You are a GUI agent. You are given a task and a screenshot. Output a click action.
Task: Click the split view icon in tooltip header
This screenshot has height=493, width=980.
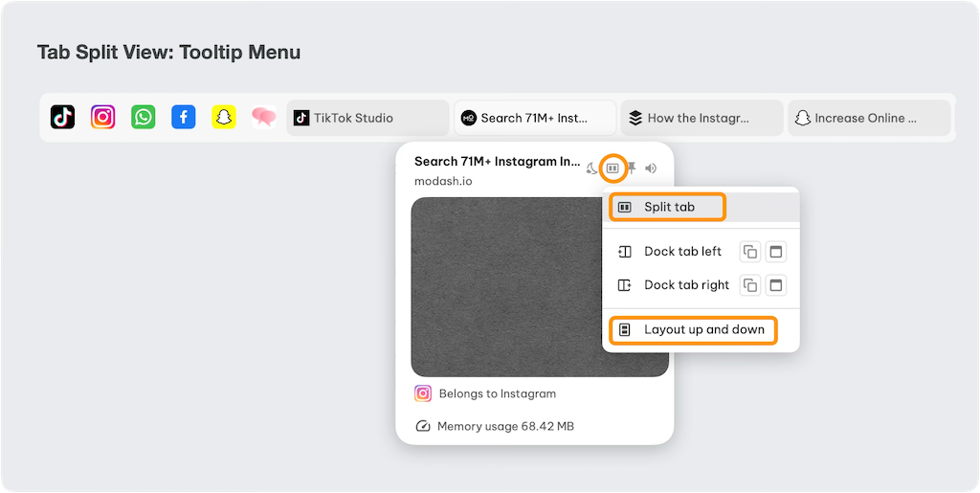[612, 168]
